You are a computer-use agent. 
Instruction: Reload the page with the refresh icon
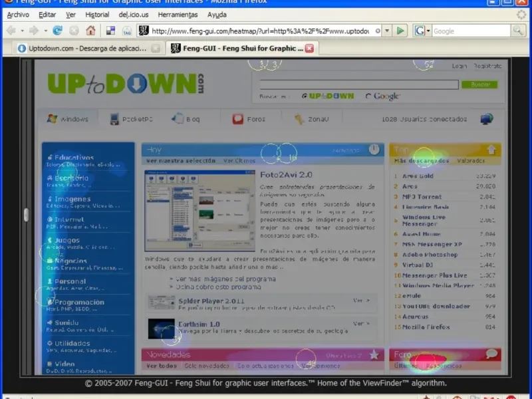pyautogui.click(x=57, y=31)
